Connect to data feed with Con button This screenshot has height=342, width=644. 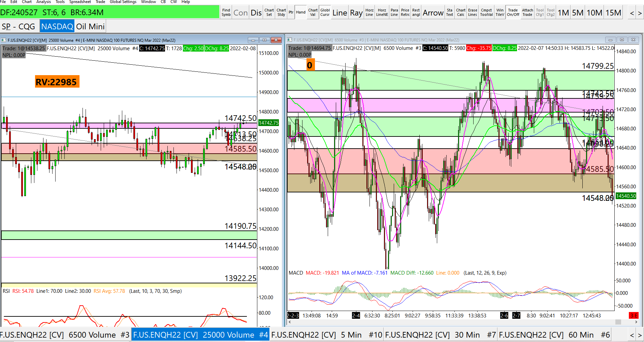(240, 12)
